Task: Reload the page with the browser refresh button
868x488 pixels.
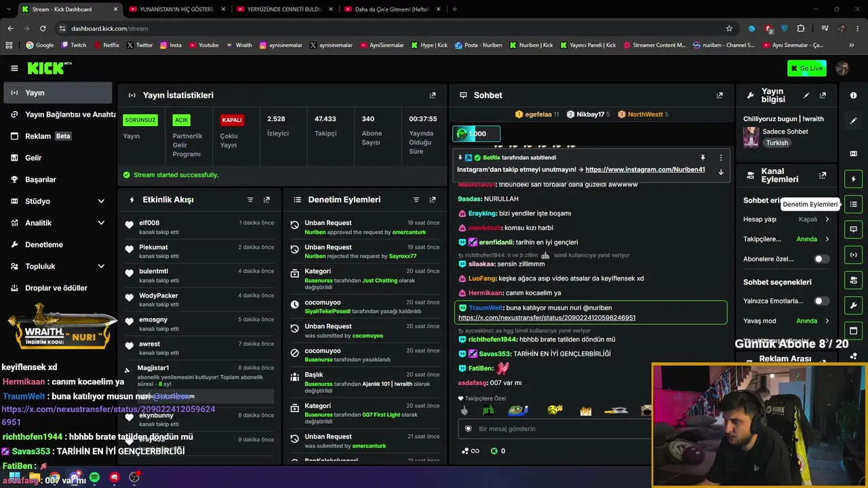Action: coord(43,28)
